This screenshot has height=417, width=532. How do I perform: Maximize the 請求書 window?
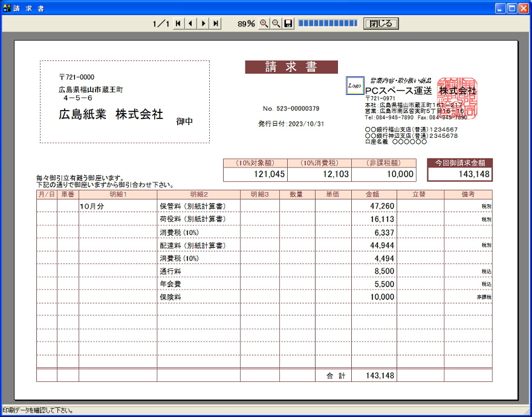pos(511,8)
